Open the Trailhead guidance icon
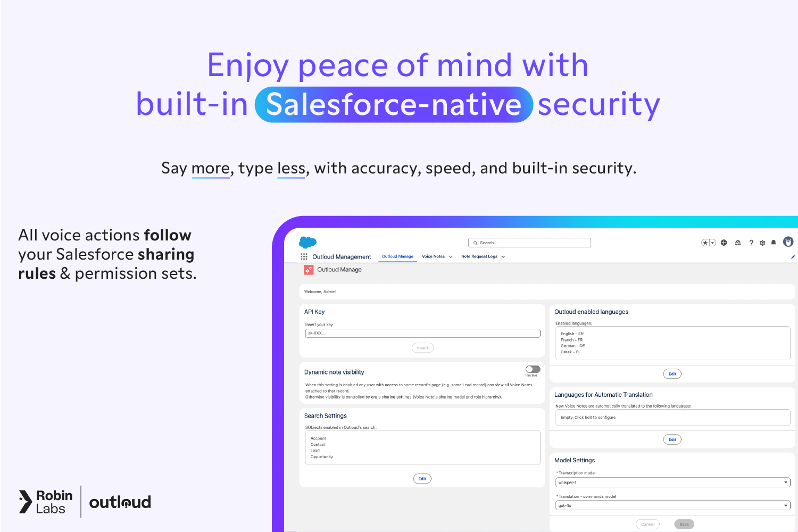Screen dimensions: 798x532 [738, 243]
